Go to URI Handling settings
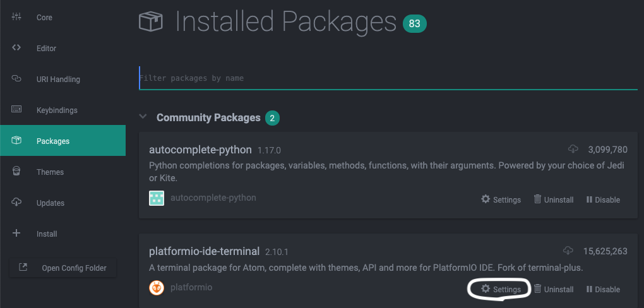The height and width of the screenshot is (308, 644). pyautogui.click(x=63, y=80)
